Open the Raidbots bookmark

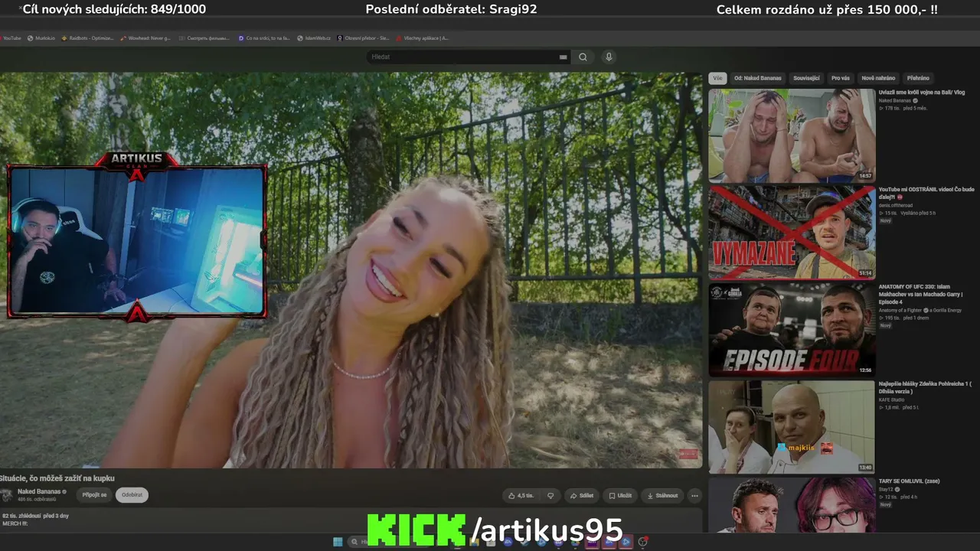tap(88, 37)
